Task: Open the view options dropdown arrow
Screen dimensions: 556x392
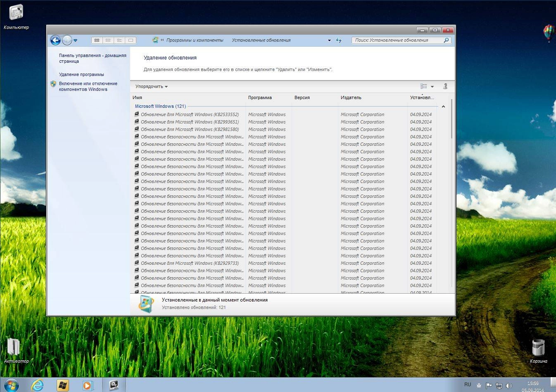Action: tap(432, 87)
